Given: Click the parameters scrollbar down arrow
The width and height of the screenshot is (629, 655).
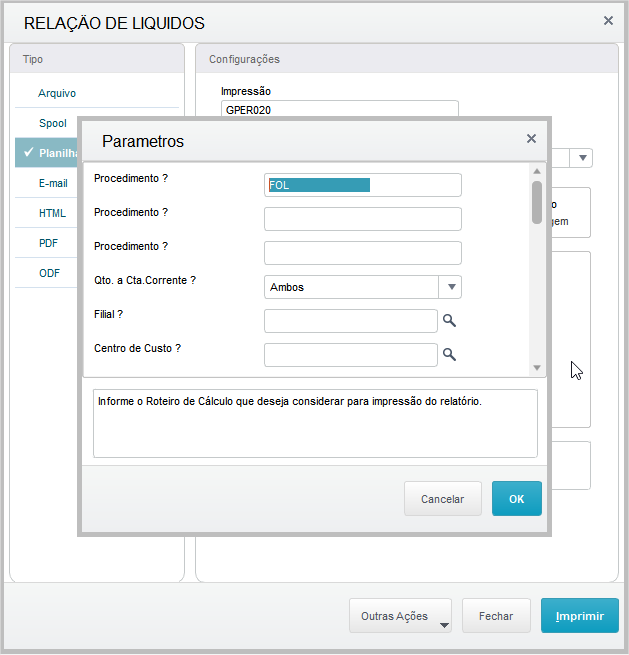Looking at the screenshot, I should pos(537,368).
